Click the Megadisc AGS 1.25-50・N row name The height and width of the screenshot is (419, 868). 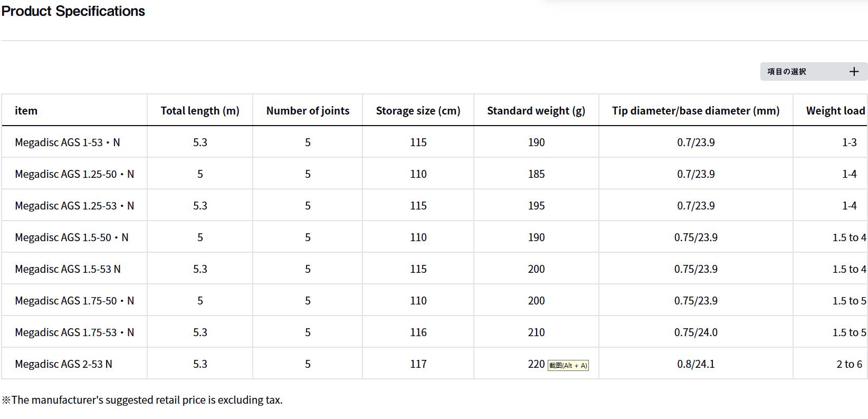pyautogui.click(x=74, y=174)
